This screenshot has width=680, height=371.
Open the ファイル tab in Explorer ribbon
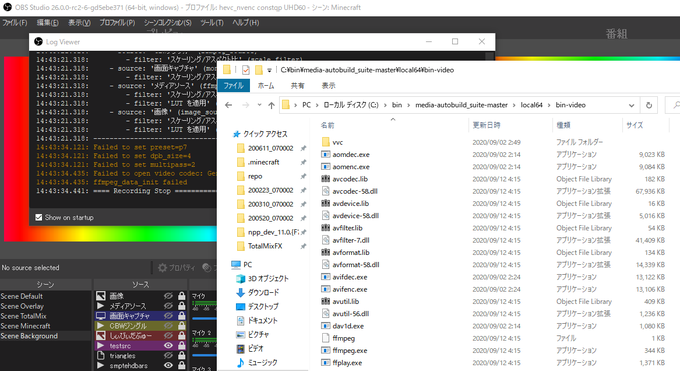(x=234, y=85)
